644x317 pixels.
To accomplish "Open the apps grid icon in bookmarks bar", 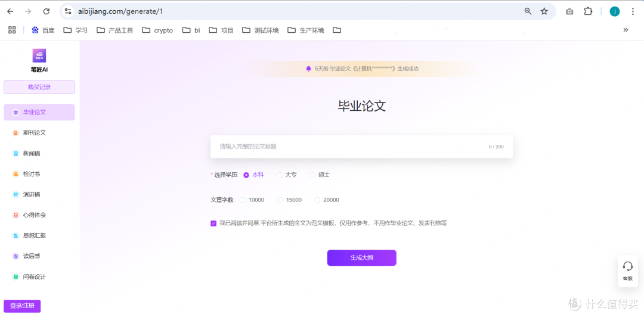I will pyautogui.click(x=12, y=30).
